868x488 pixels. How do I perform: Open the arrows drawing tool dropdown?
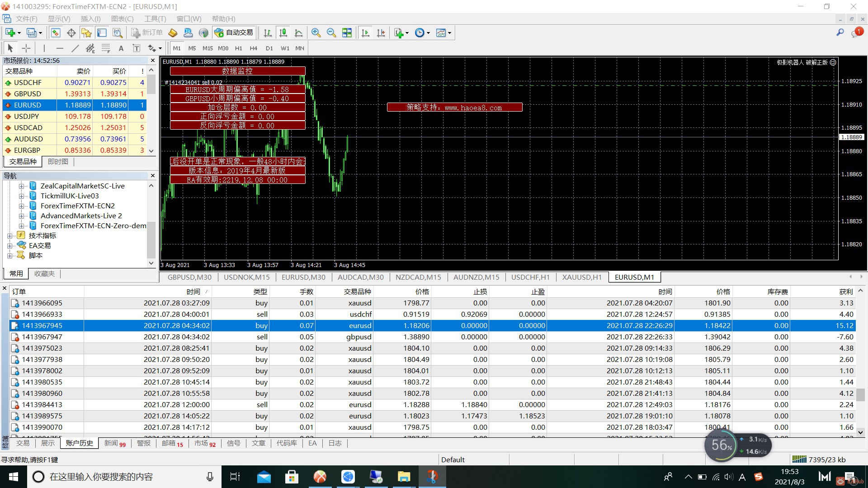coord(160,48)
